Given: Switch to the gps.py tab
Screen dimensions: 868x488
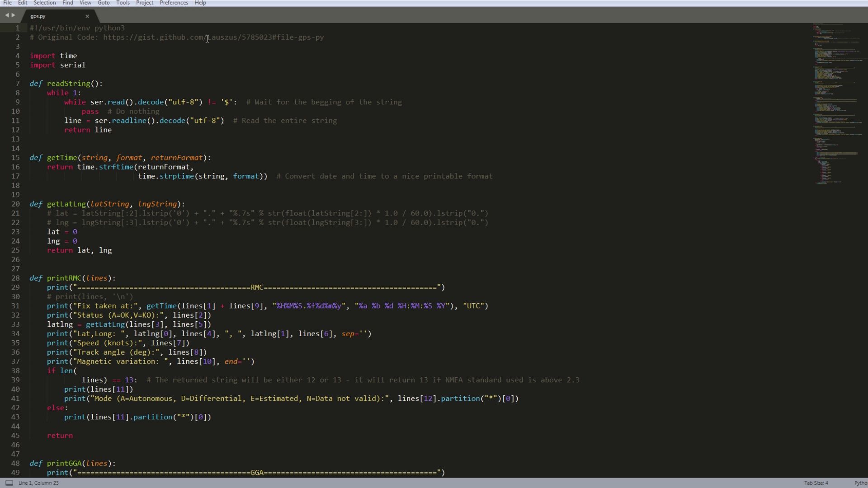Looking at the screenshot, I should click(x=38, y=16).
